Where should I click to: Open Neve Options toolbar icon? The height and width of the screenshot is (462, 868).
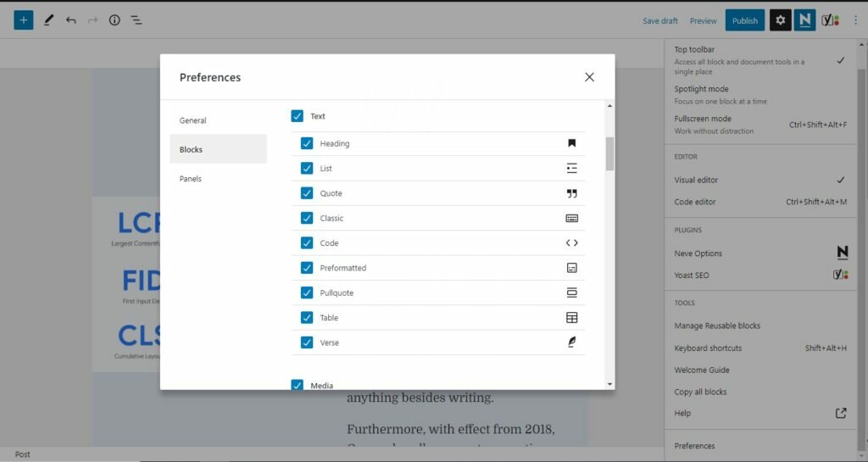(x=805, y=20)
